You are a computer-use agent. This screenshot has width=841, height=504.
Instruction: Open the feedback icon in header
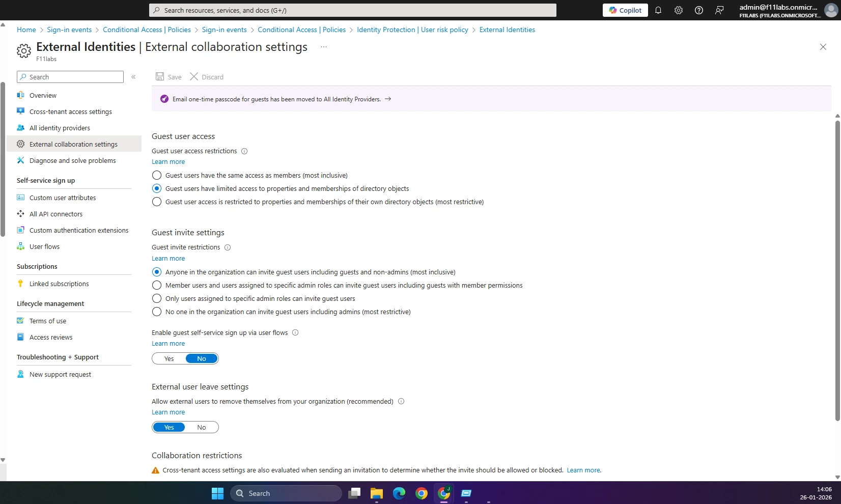[719, 10]
